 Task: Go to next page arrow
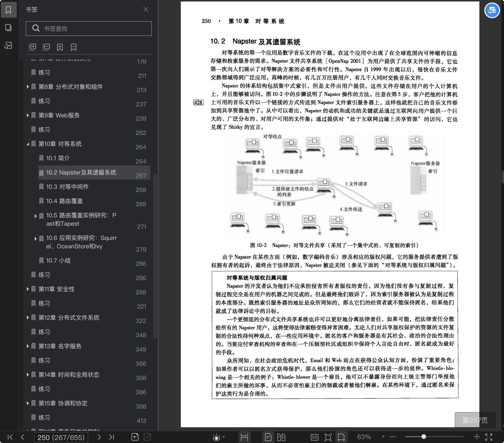coord(99,437)
